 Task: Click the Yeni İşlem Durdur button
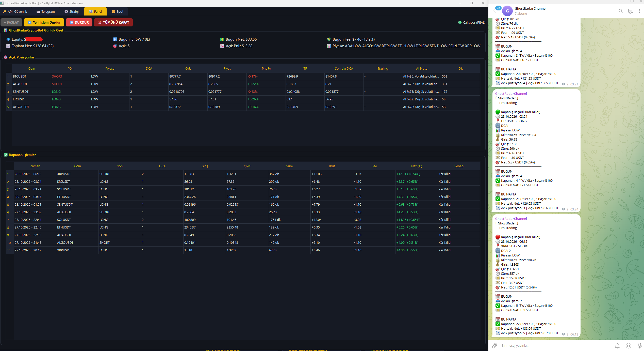[x=44, y=22]
